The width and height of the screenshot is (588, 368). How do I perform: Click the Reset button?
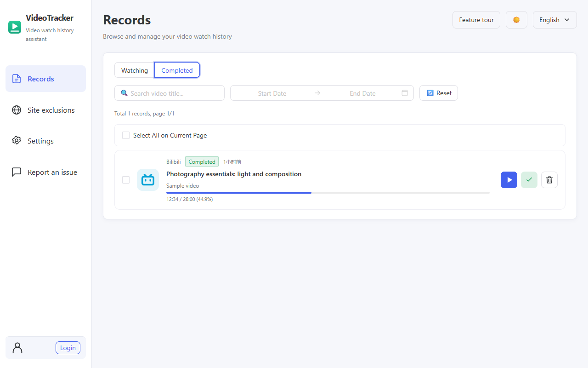click(x=439, y=93)
